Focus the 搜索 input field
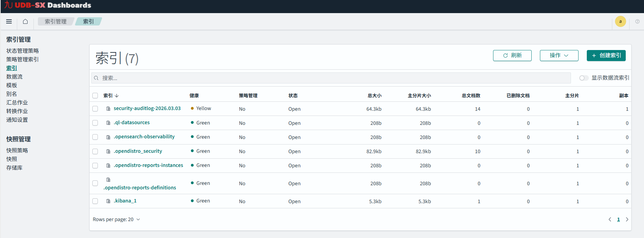Image resolution: width=644 pixels, height=238 pixels. pos(331,78)
